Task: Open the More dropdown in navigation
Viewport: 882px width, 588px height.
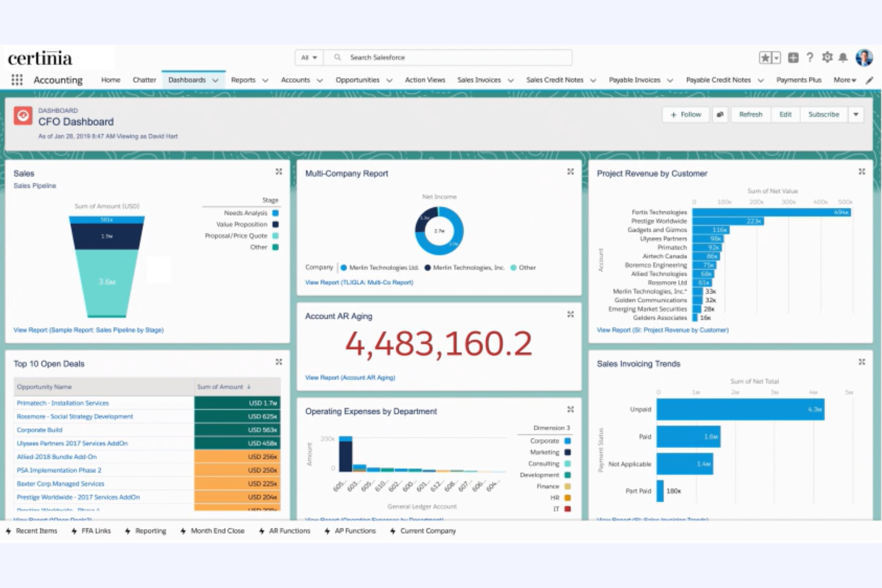Action: 844,79
